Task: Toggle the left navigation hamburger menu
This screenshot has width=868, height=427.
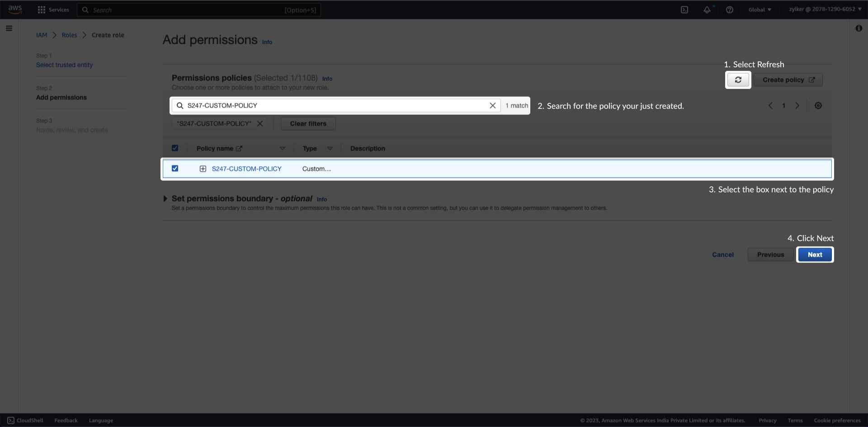Action: (9, 28)
